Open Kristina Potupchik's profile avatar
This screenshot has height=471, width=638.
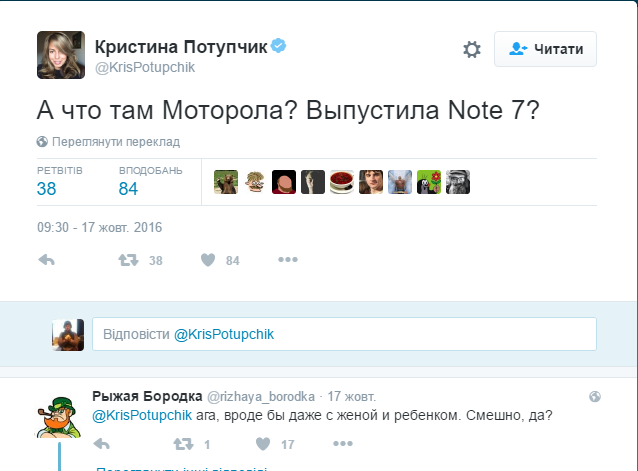pyautogui.click(x=60, y=54)
